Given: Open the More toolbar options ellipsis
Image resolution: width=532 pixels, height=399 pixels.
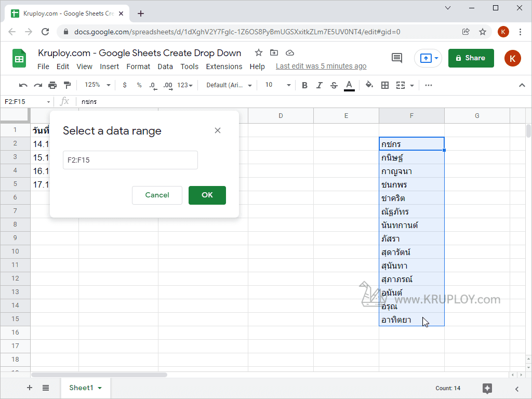Looking at the screenshot, I should [429, 85].
